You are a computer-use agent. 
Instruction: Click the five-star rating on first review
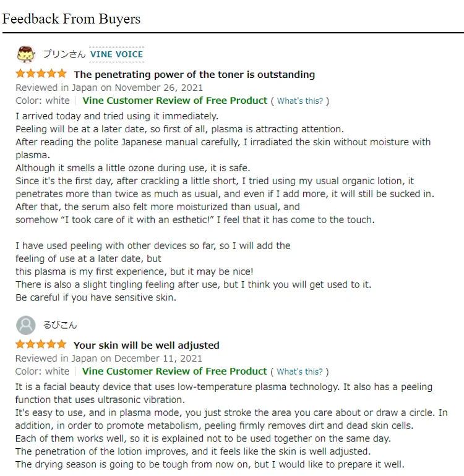click(x=41, y=74)
